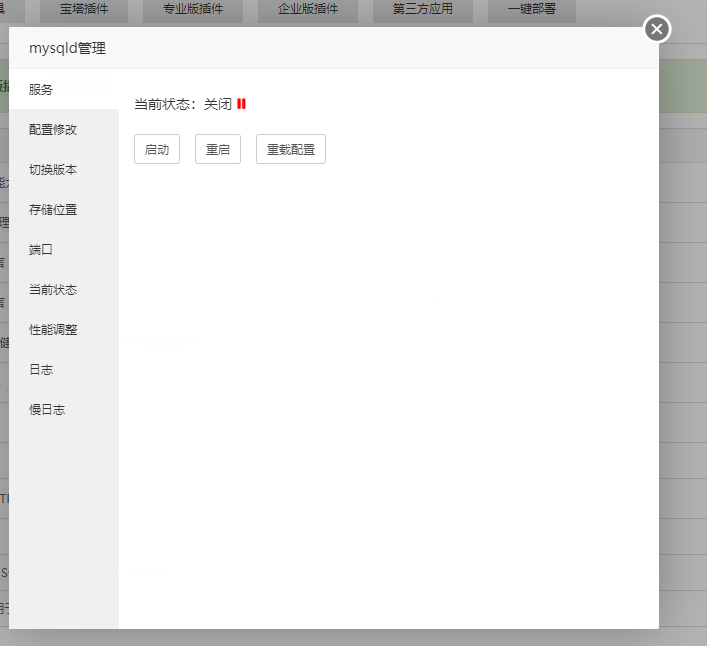Screen dimensions: 707x646
Task: Open the 慢日志 tab
Action: (x=64, y=409)
